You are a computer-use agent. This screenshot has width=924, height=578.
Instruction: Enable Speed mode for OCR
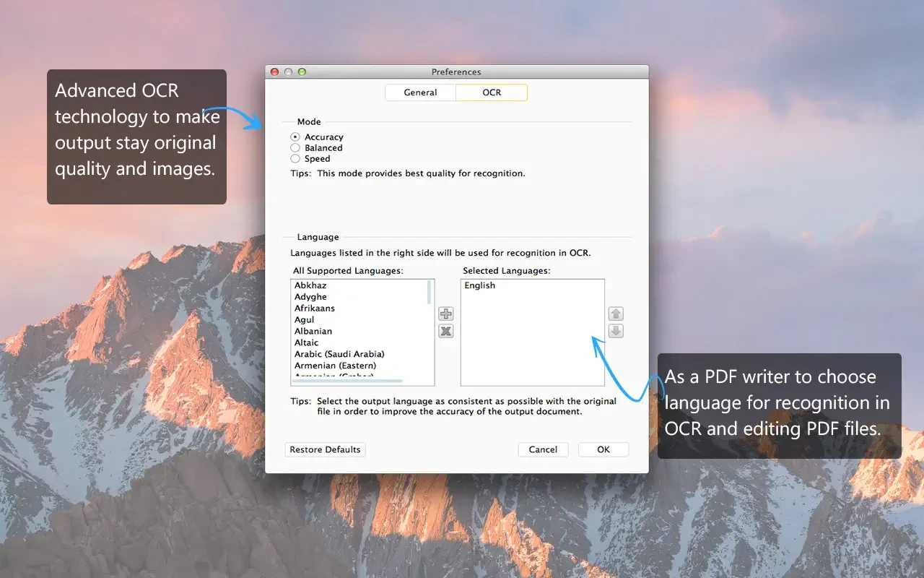pos(295,158)
